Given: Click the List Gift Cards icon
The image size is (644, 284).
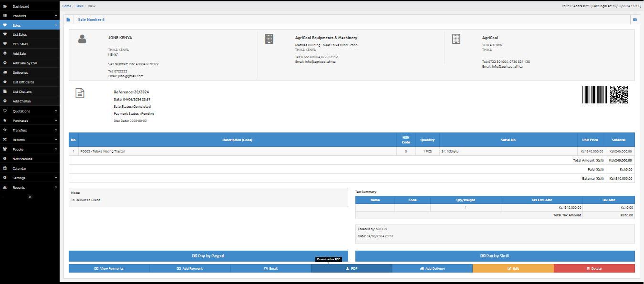Looking at the screenshot, I should tap(5, 82).
